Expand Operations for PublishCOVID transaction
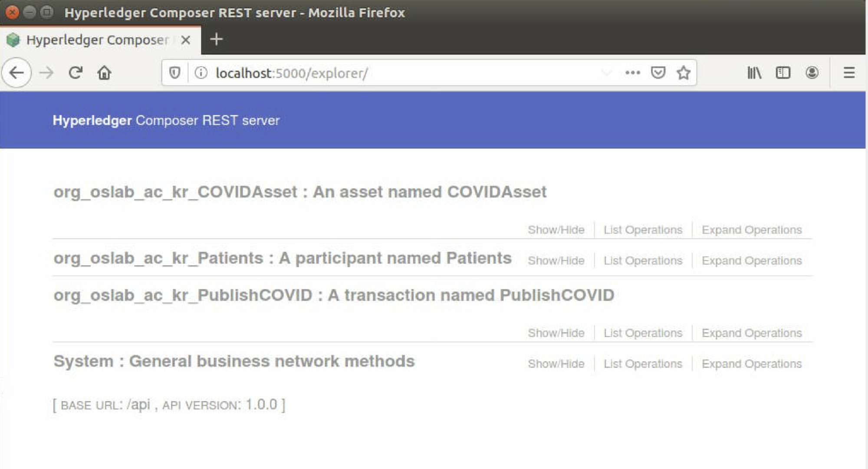This screenshot has height=469, width=868. click(752, 333)
